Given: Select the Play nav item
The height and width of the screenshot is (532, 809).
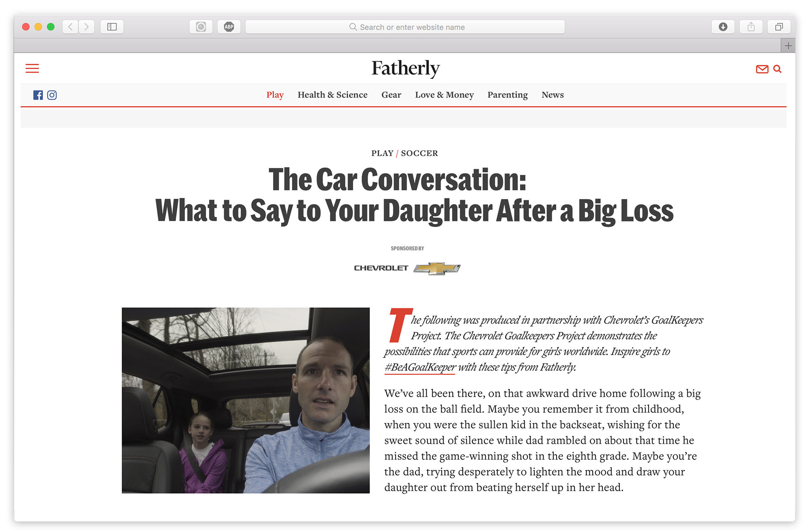Looking at the screenshot, I should pos(275,95).
